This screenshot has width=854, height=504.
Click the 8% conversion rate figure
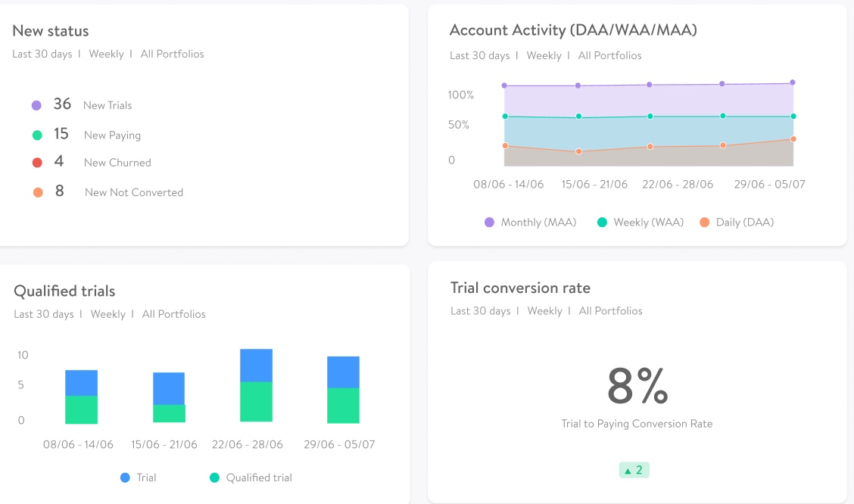pyautogui.click(x=637, y=387)
